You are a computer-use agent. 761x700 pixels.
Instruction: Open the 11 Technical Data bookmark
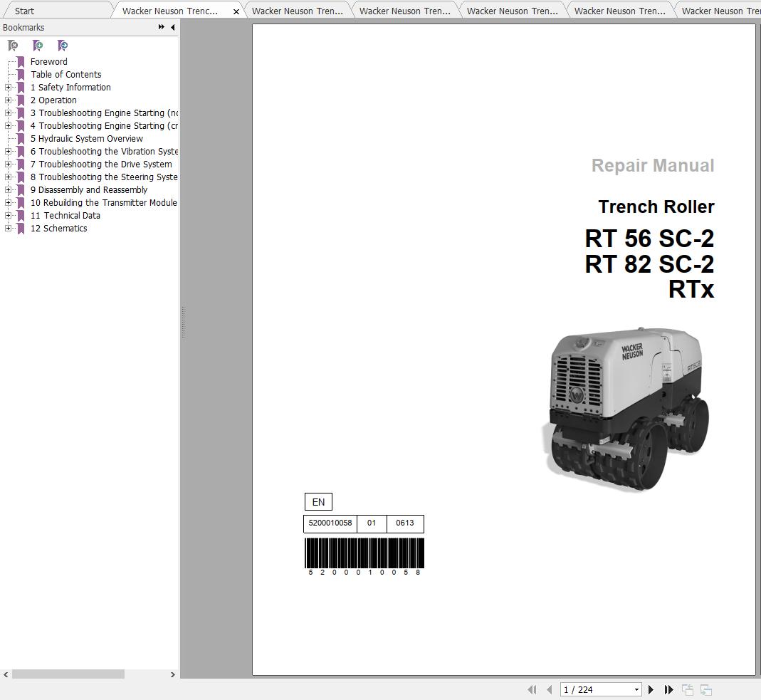(x=65, y=216)
